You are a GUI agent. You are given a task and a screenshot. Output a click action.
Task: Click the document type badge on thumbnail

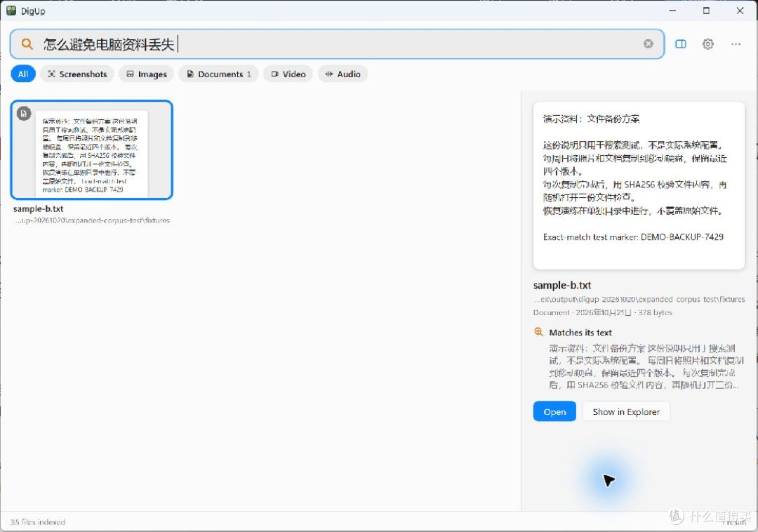[x=24, y=114]
